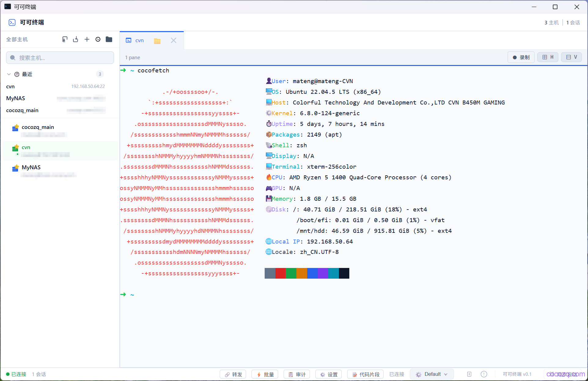588x381 pixels.
Task: Click the status bar 已连接 text near Default
Action: pyautogui.click(x=397, y=374)
